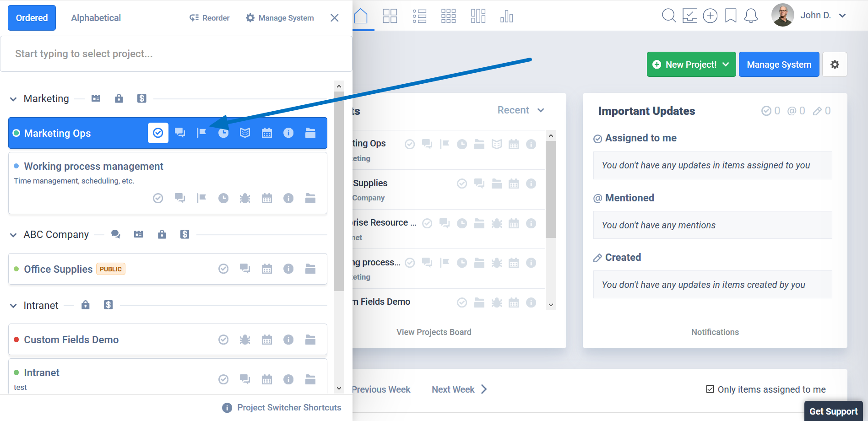Open files folder icon for Intranet project

(x=310, y=379)
